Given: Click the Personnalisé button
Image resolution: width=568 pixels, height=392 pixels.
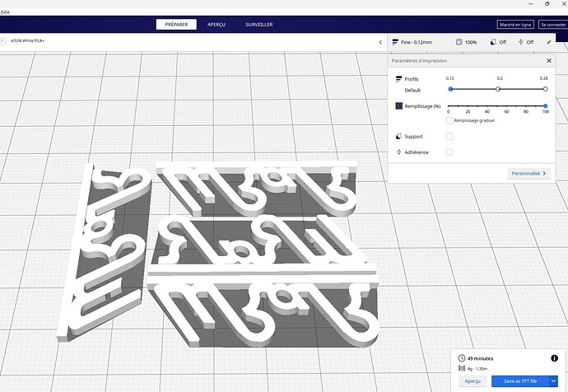Looking at the screenshot, I should pos(528,174).
